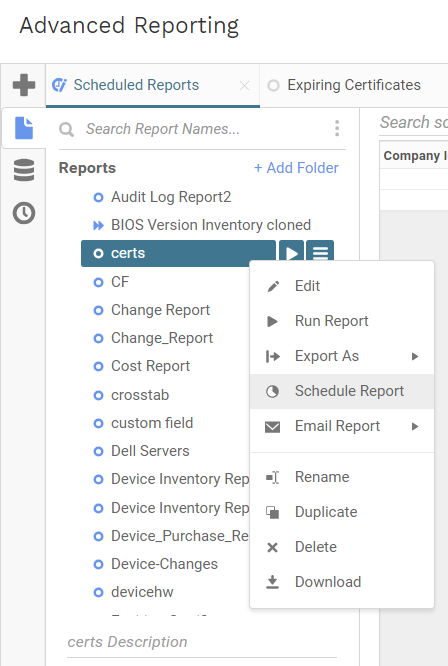Open the three-dot options beside the search field
Viewport: 448px width, 666px height.
pos(337,128)
